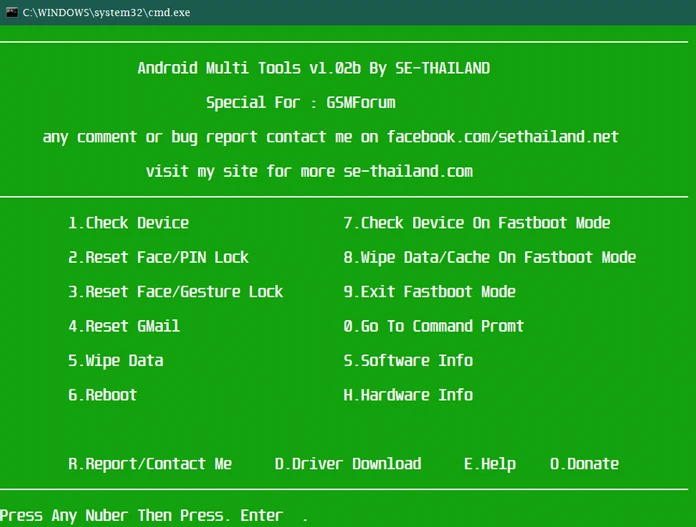This screenshot has height=527, width=696.
Task: Click the 'Android Multi Tools v1.02b By SE-THAILAND' heading
Action: tap(313, 68)
